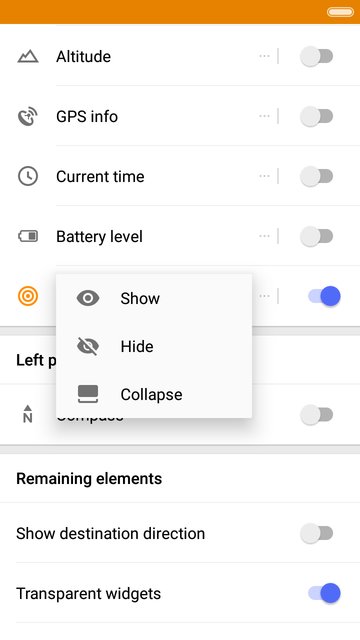Click the Altitude mountain icon

pos(28,56)
